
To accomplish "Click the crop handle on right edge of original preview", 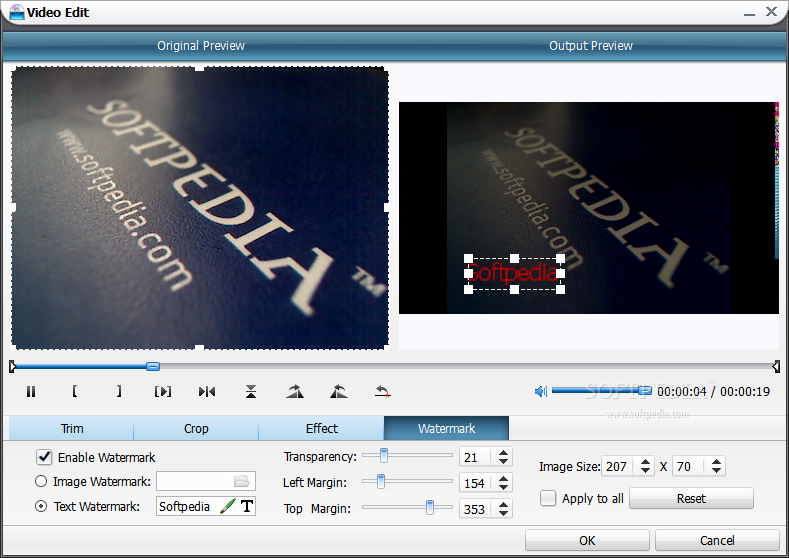I will point(386,207).
